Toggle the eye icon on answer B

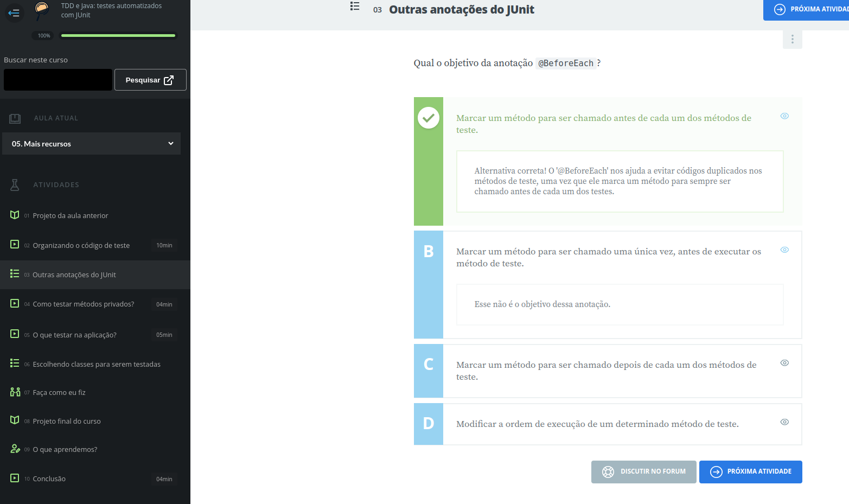784,250
